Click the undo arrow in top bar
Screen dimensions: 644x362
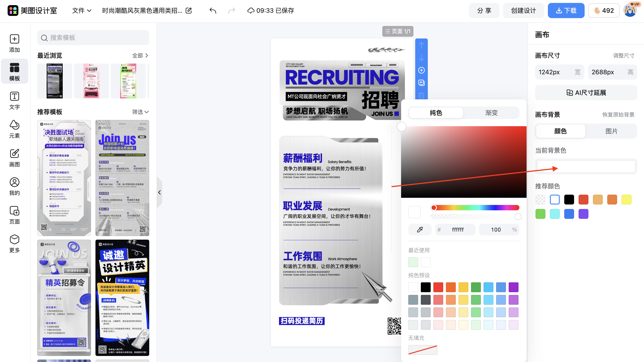[x=213, y=11]
